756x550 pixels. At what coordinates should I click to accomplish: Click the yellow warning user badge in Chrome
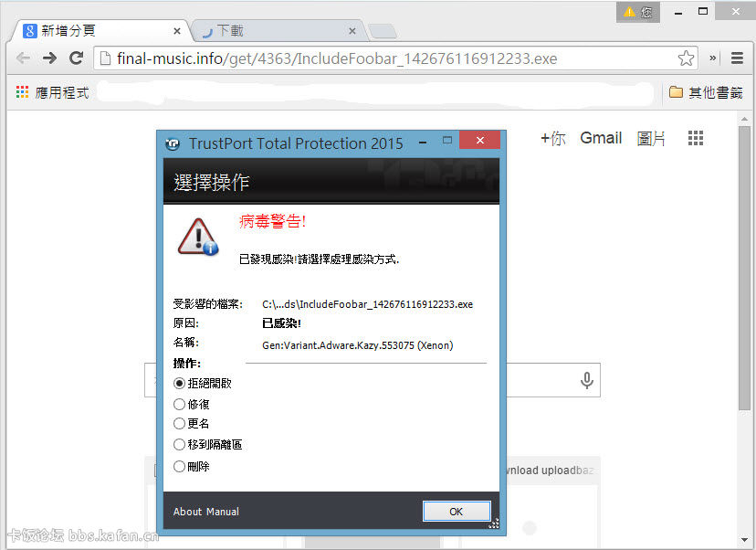[x=638, y=12]
